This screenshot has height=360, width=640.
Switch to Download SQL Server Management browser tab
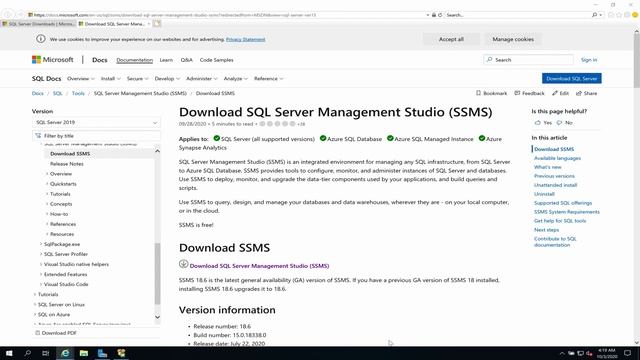[x=115, y=24]
